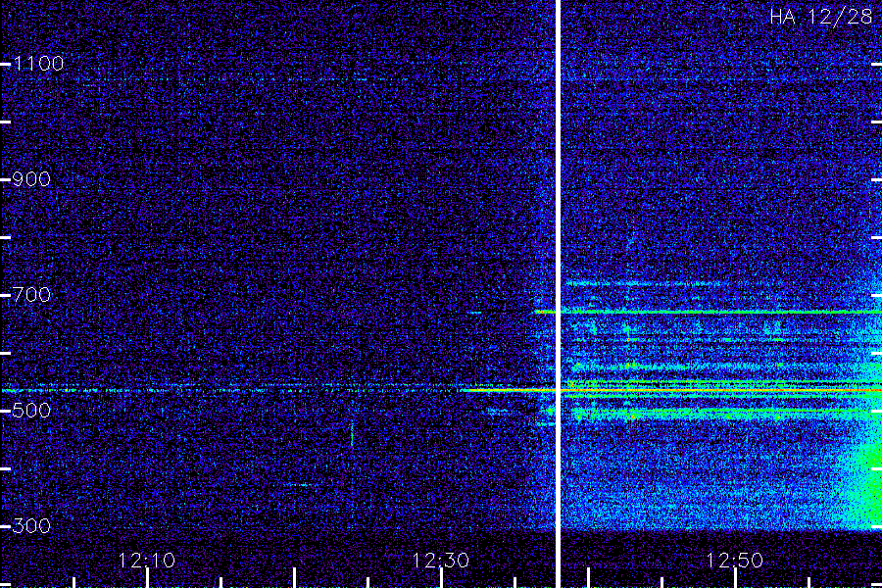Click the 900 frequency axis label
Viewport: 882px width, 588px height.
[31, 179]
